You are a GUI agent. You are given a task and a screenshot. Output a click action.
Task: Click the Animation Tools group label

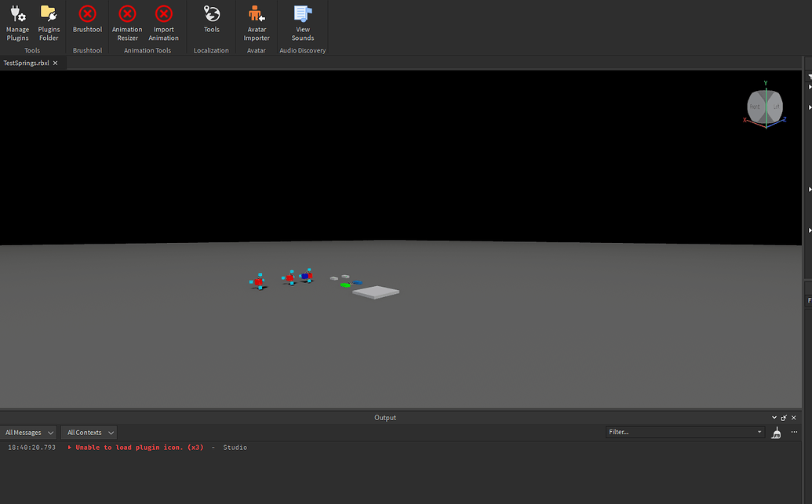pyautogui.click(x=147, y=51)
